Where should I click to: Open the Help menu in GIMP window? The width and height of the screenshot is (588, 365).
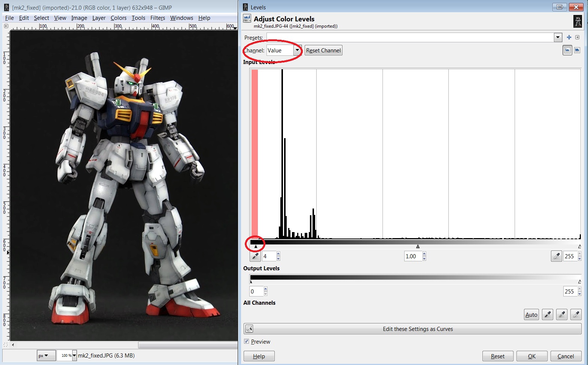pos(204,18)
